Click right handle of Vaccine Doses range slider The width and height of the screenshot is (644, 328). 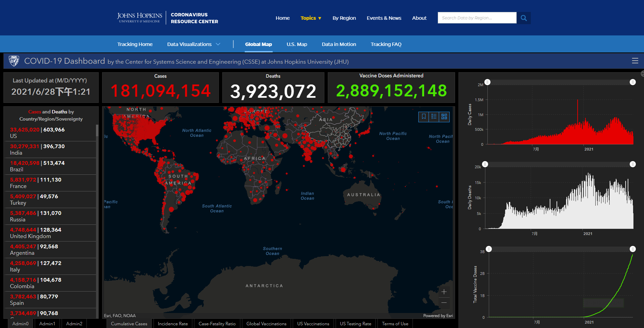tap(633, 249)
